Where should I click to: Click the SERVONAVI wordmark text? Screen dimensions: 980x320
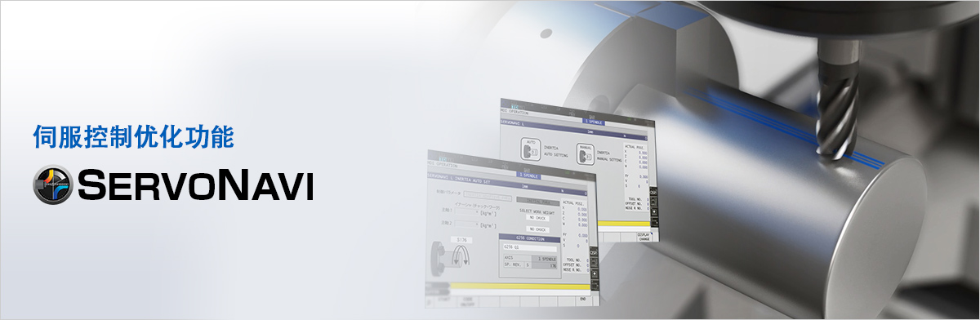(195, 185)
